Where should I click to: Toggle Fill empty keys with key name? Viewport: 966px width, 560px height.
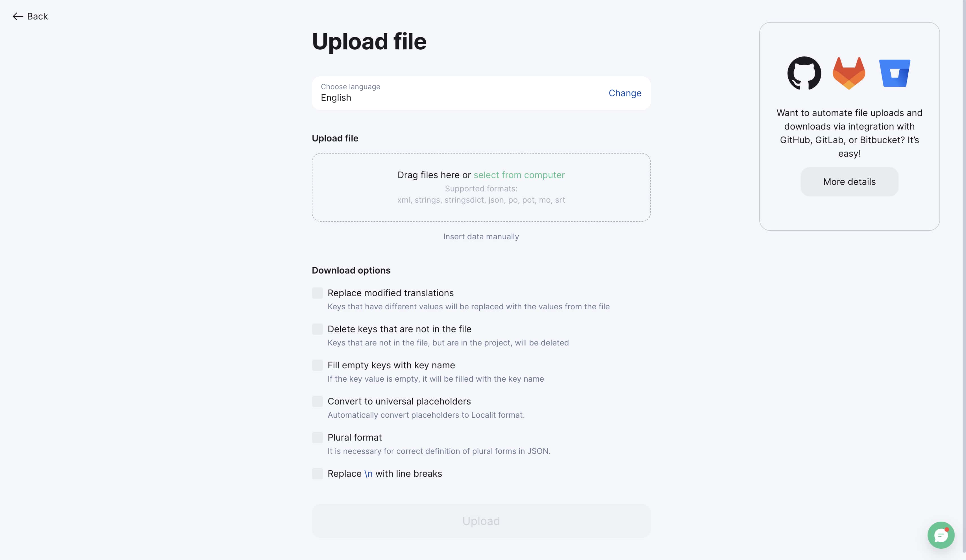[317, 365]
